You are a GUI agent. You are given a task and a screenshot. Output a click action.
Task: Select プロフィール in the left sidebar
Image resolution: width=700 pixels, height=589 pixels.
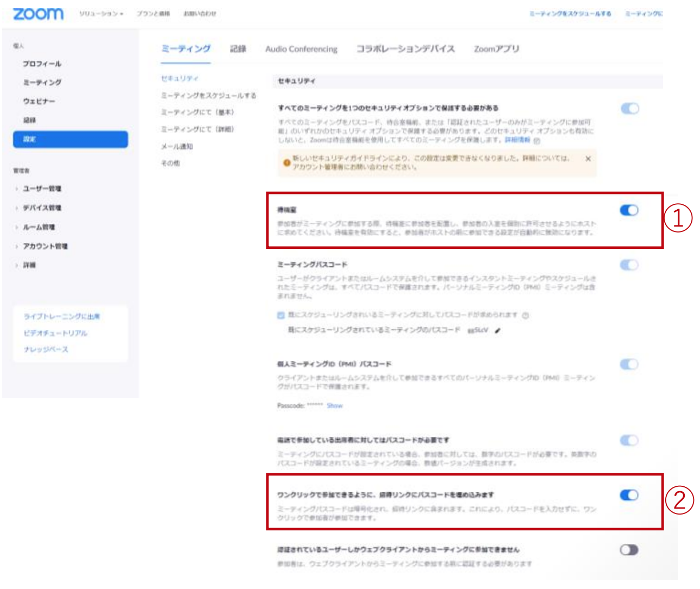[x=42, y=64]
